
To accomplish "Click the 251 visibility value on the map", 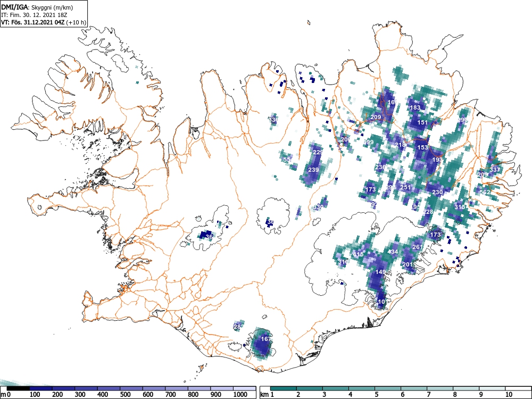I will tap(405, 187).
